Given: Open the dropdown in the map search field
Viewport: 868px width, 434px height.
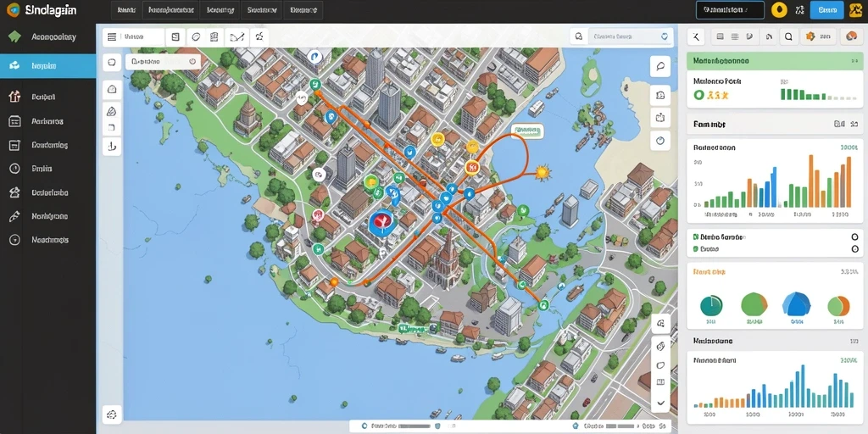Looking at the screenshot, I should coord(665,36).
